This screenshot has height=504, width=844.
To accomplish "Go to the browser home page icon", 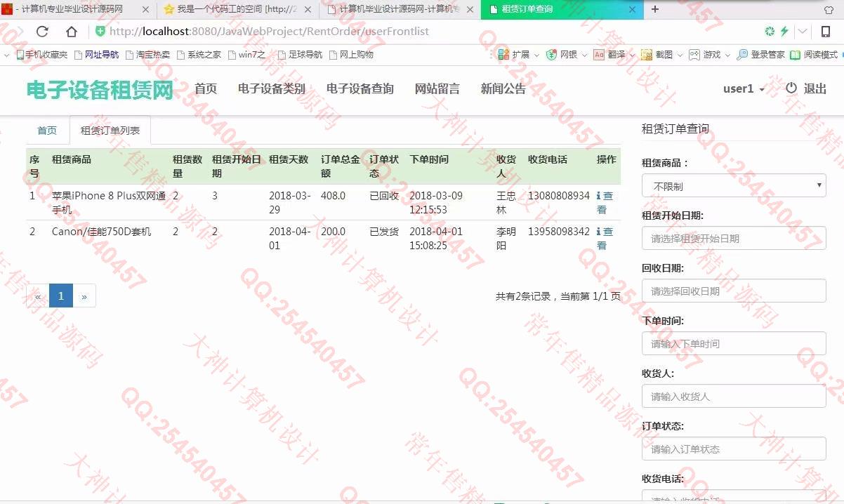I will (x=72, y=32).
